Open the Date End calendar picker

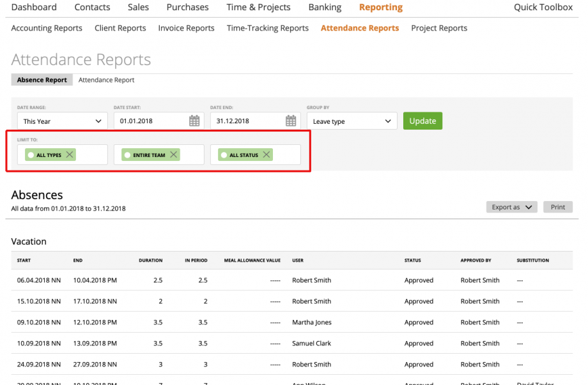coord(291,121)
